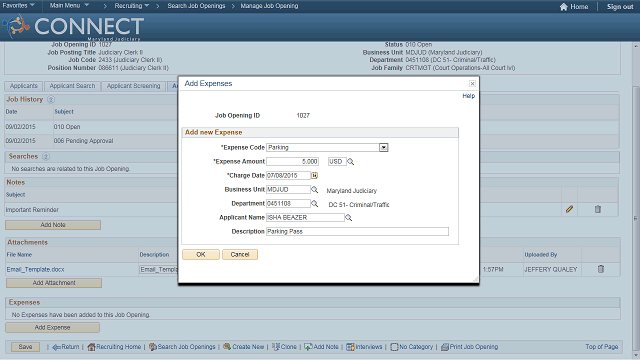Screen dimensions: 640x360
Task: Open the Applicant Name lookup icon
Action: click(x=349, y=218)
